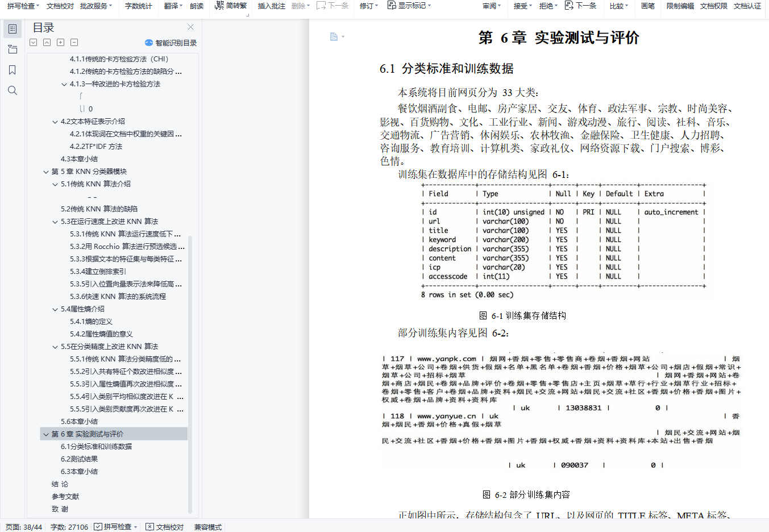The width and height of the screenshot is (769, 532).
Task: Jump to 6.2测试结果 in outline
Action: click(80, 459)
